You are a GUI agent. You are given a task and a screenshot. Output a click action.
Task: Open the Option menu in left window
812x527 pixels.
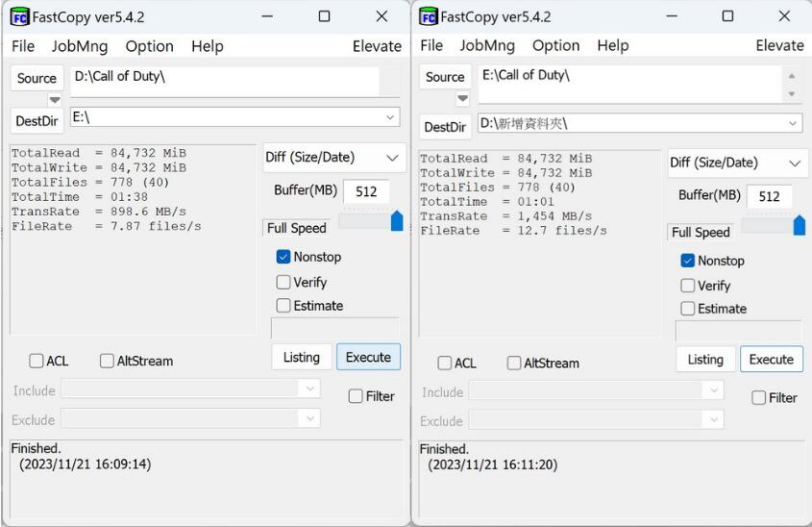tap(149, 46)
